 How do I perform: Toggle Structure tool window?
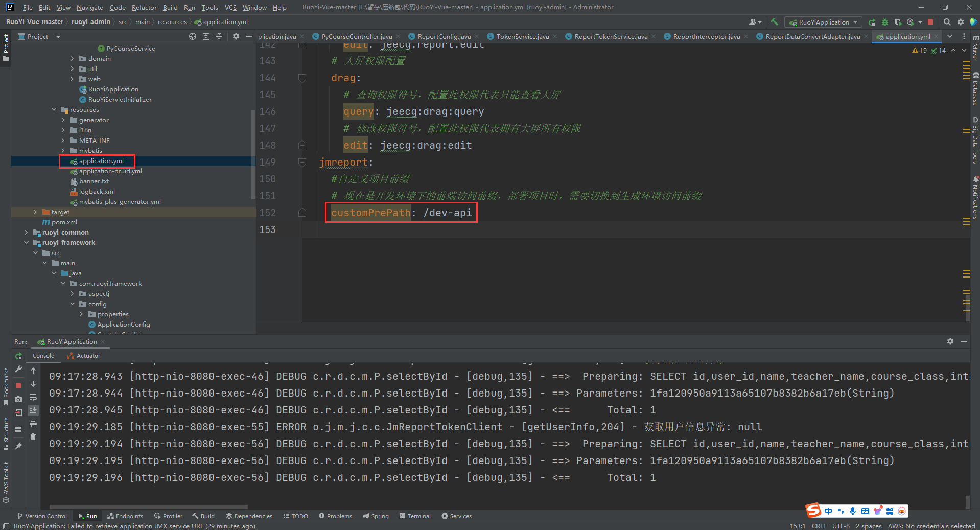click(x=6, y=433)
